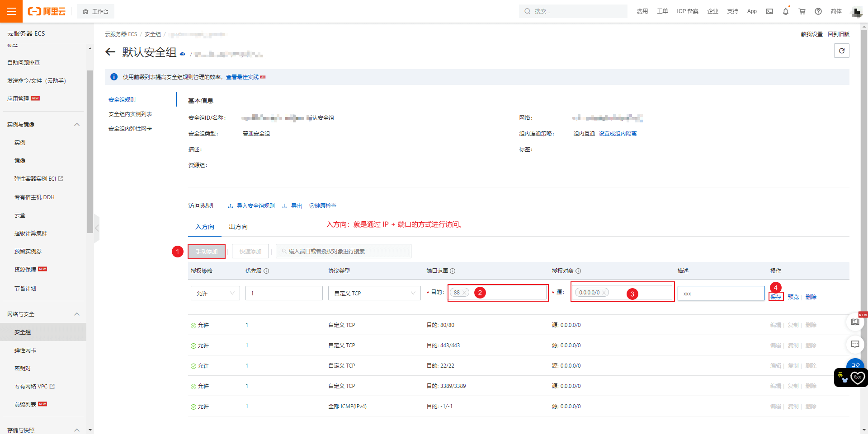Remove the 0.0.0.0/0 source tag
The height and width of the screenshot is (434, 868).
point(604,293)
